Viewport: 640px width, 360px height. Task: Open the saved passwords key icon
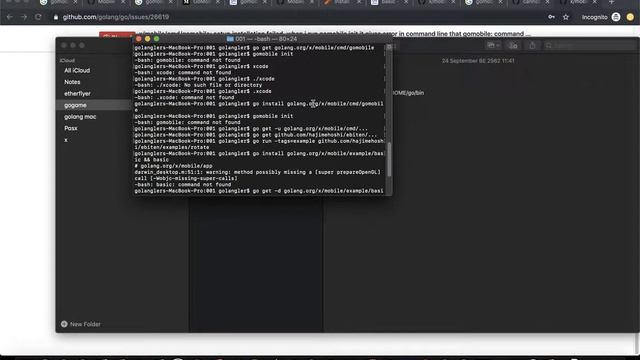pyautogui.click(x=551, y=17)
